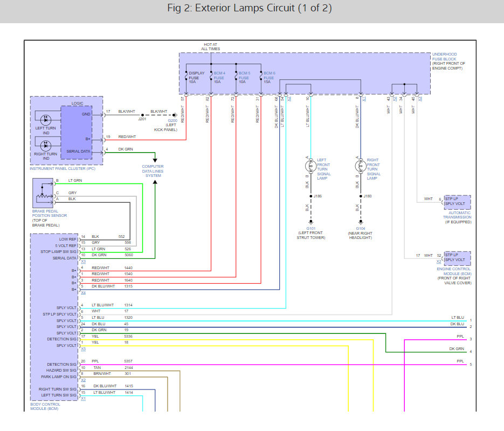The width and height of the screenshot is (504, 431).
Task: Click the arrowhead pointing down to Computer Data Lines
Action: [x=155, y=160]
